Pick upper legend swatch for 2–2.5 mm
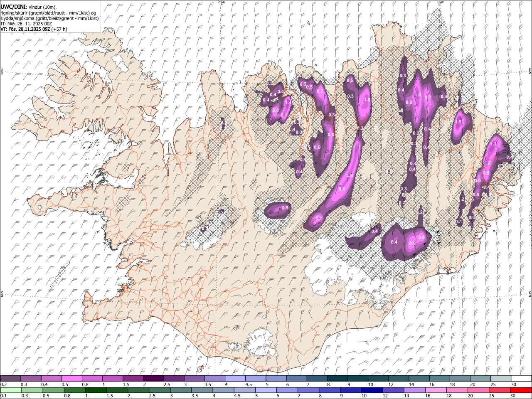The image size is (532, 399). coord(153,379)
